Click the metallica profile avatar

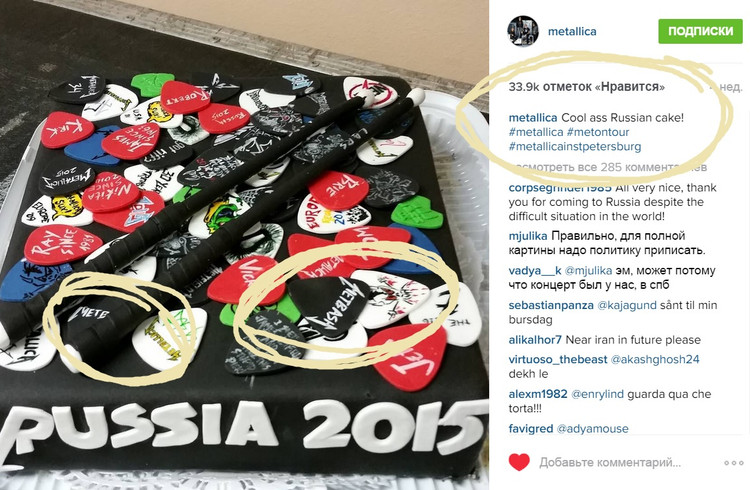point(523,31)
